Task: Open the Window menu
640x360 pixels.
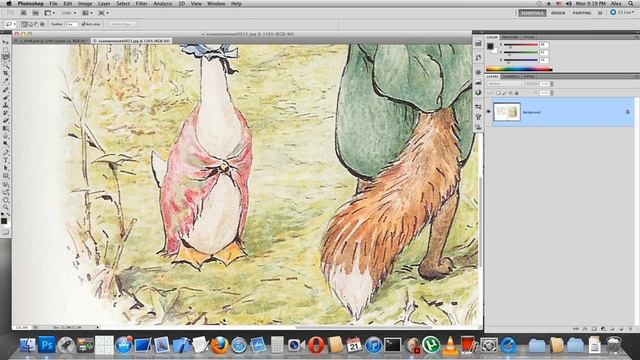Action: [216, 3]
